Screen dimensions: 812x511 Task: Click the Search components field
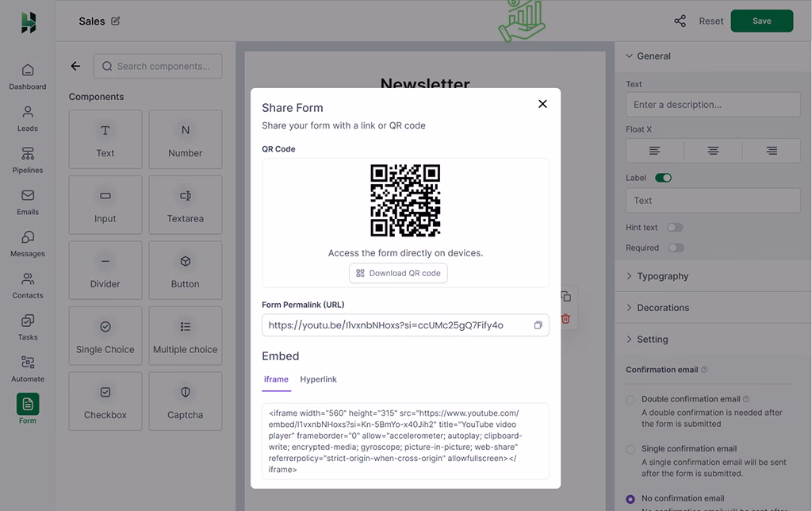[158, 67]
